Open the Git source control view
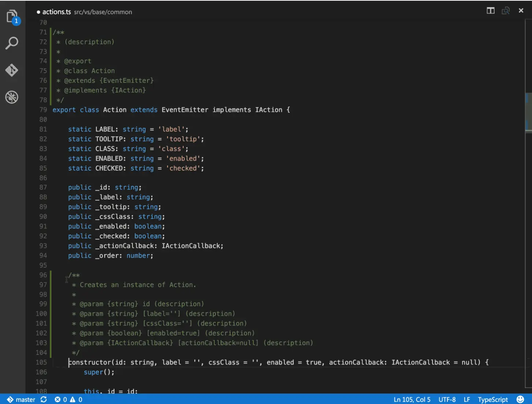The height and width of the screenshot is (404, 532). (x=12, y=70)
